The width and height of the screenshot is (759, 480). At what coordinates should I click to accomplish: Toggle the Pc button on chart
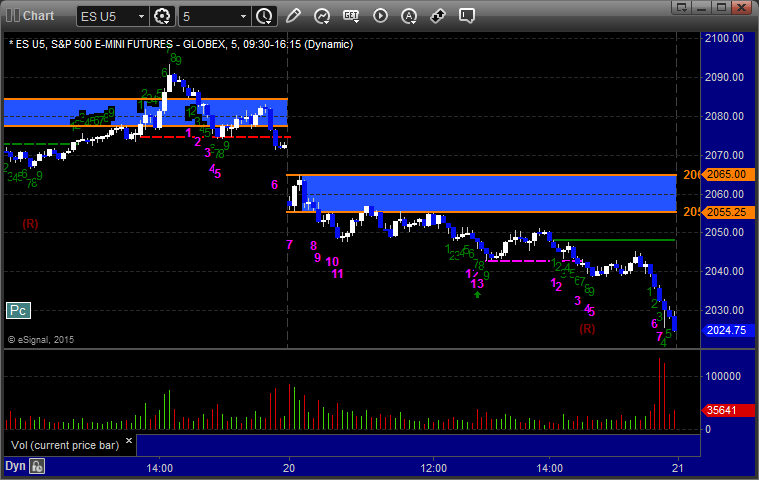pyautogui.click(x=17, y=311)
